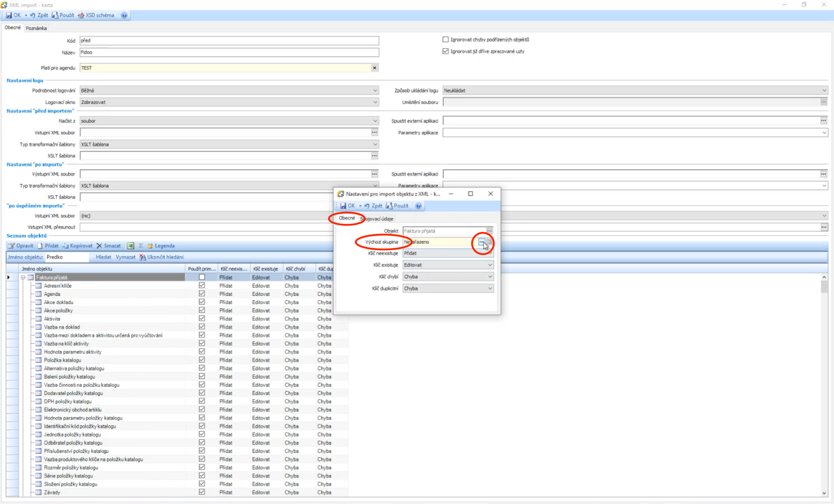Select Obecné tab in main window

click(x=13, y=28)
